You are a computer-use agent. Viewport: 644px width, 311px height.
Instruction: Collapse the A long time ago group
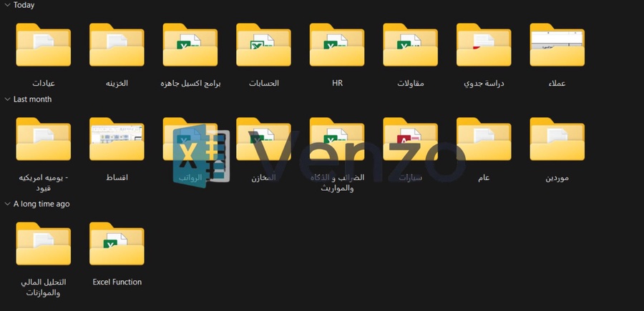point(7,204)
